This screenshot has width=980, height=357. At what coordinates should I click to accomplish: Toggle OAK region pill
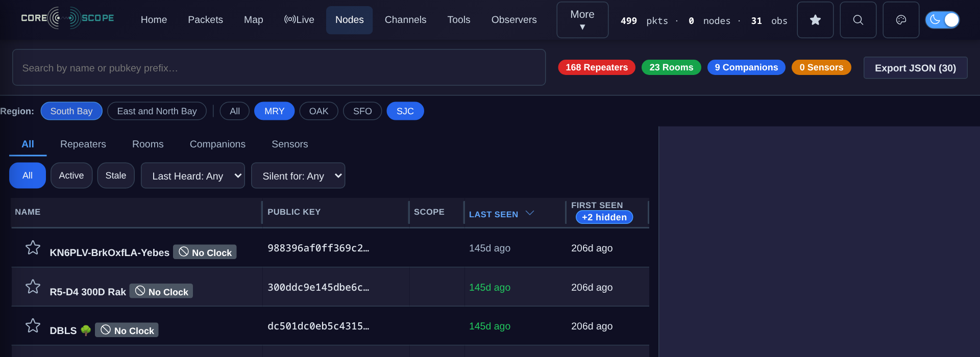(x=319, y=111)
